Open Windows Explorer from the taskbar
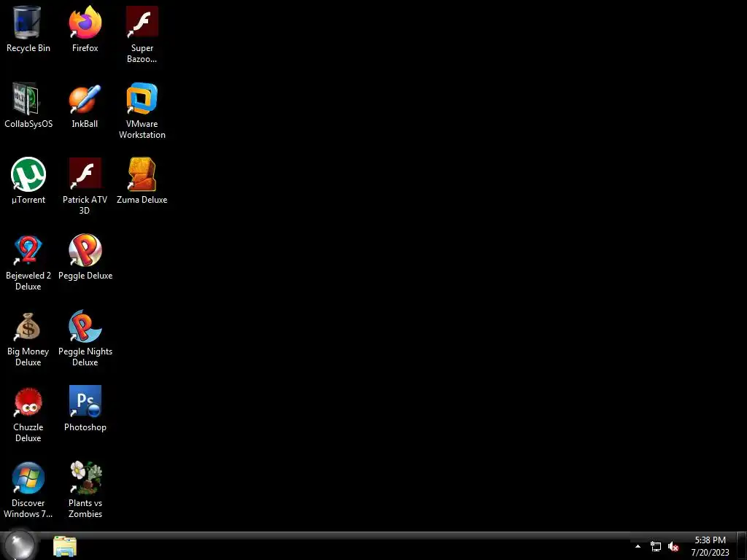747x560 pixels. pos(65,546)
